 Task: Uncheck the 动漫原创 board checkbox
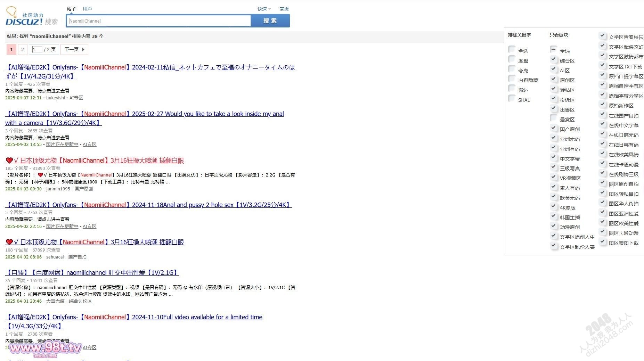click(554, 225)
